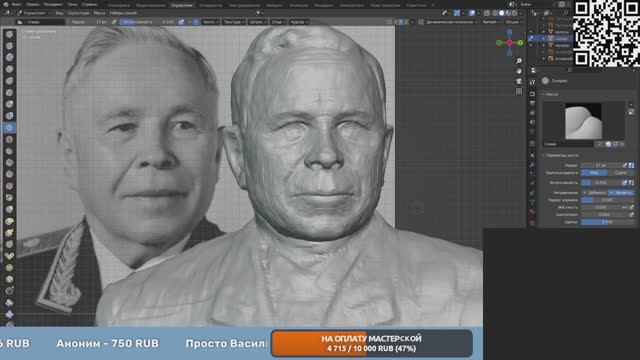Screen dimensions: 640x360
Task: Open the Tool tab in Properties
Action: (532, 82)
